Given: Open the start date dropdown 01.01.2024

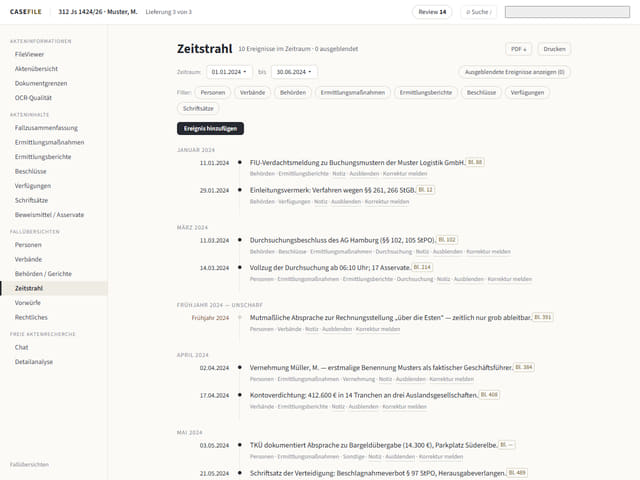Looking at the screenshot, I should 229,72.
